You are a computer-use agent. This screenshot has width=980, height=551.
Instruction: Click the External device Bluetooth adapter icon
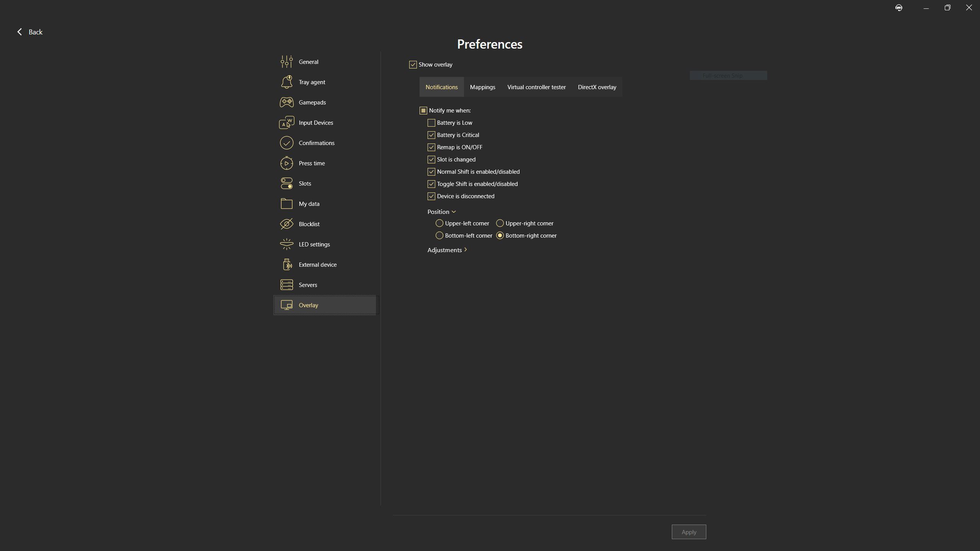(286, 264)
